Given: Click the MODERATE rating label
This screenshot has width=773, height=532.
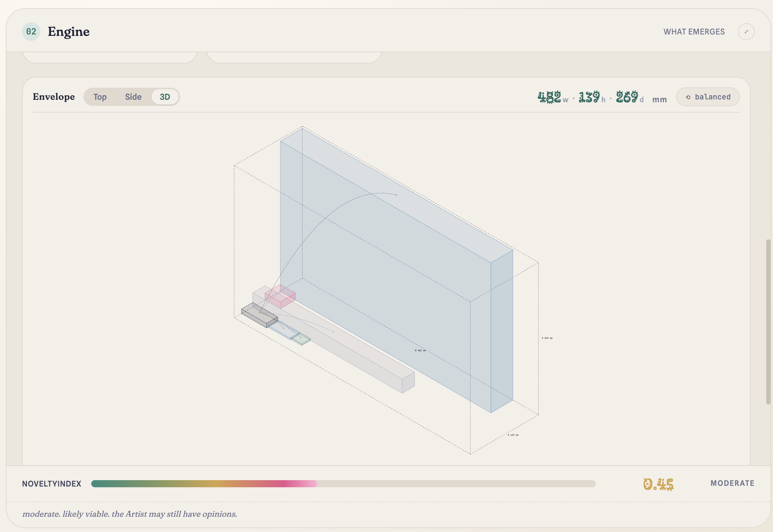Looking at the screenshot, I should click(733, 483).
